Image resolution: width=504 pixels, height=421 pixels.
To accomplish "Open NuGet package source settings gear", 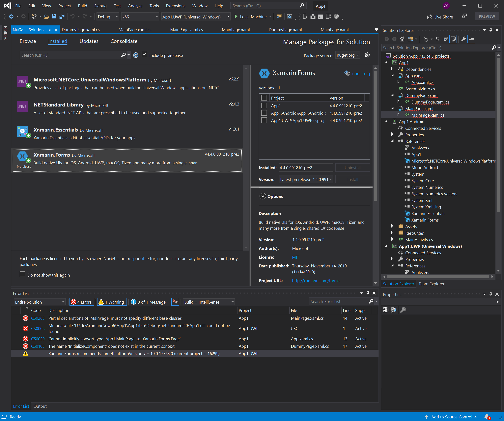I will [367, 55].
